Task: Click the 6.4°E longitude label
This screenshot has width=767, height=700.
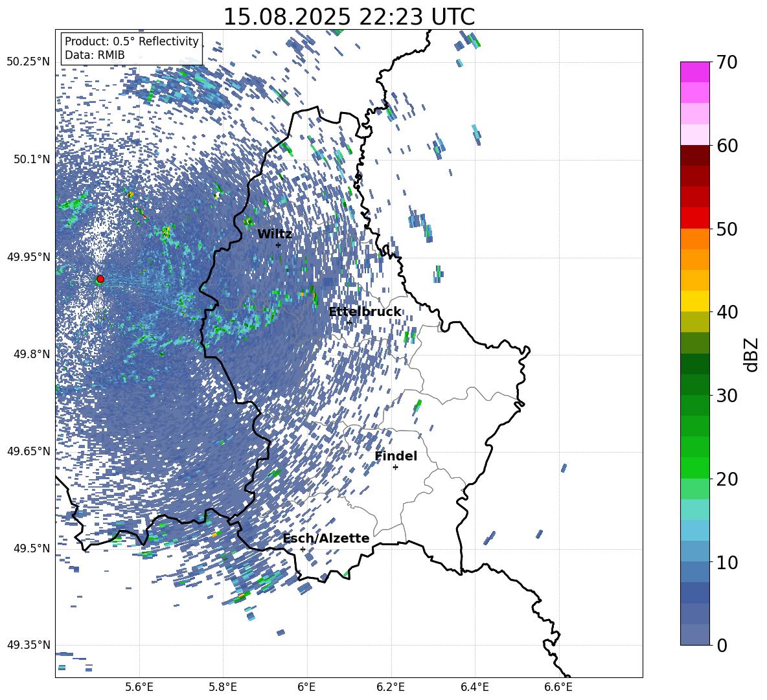Action: (x=474, y=687)
